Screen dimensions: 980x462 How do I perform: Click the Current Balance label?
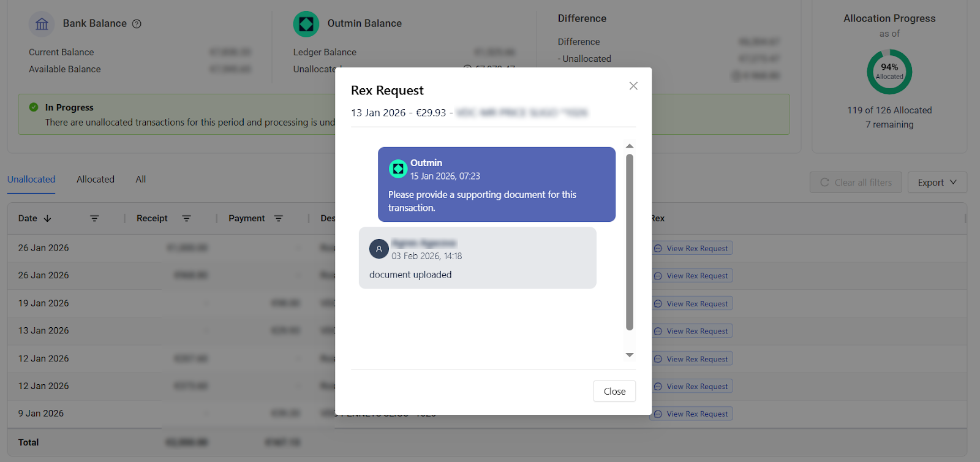click(x=61, y=53)
